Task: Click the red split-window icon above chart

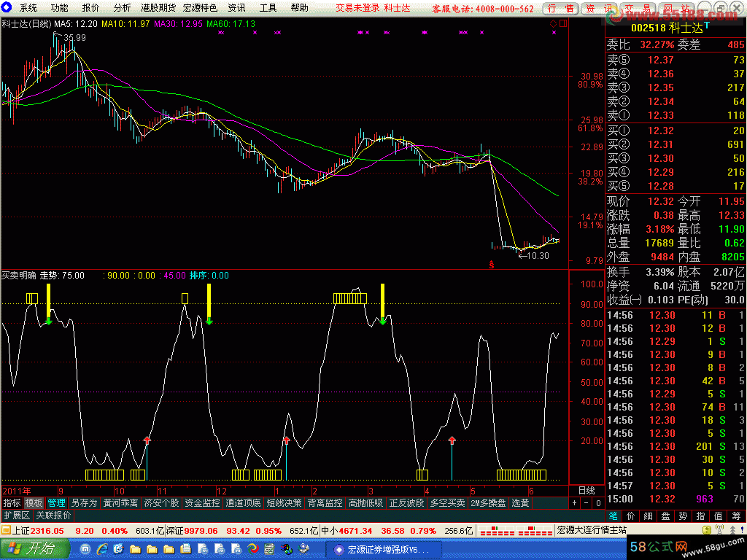Action: (562, 23)
